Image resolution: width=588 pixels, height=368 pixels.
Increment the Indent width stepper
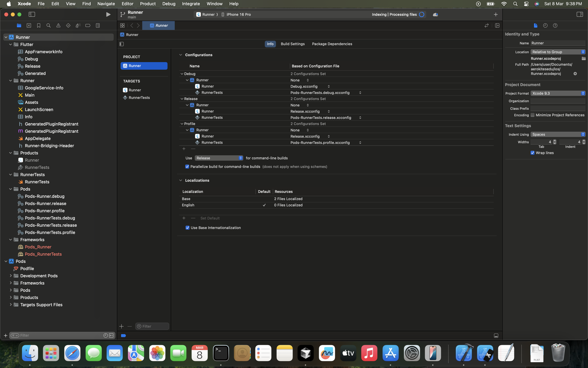[x=584, y=141]
